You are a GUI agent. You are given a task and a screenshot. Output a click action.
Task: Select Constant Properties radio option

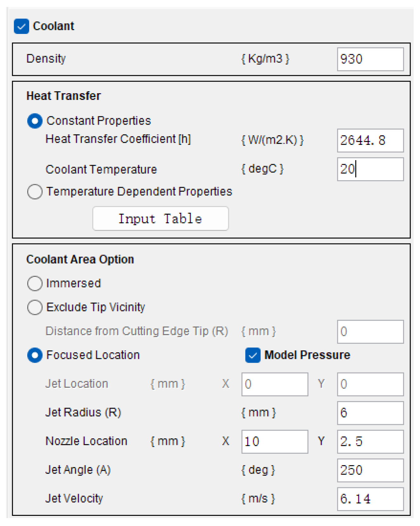tap(35, 121)
